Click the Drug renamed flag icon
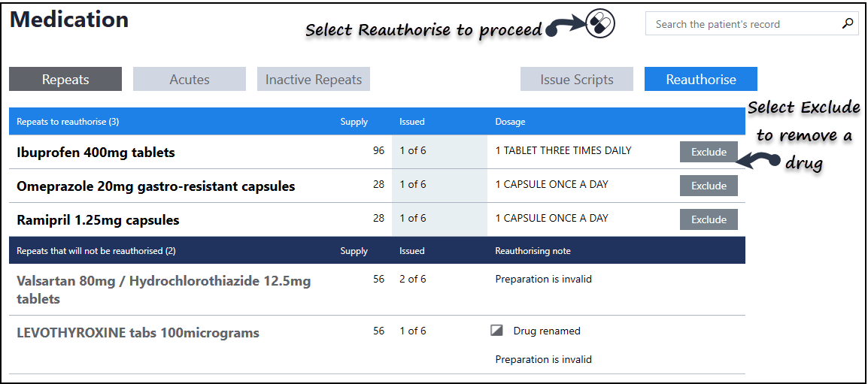868x384 pixels. (x=496, y=331)
